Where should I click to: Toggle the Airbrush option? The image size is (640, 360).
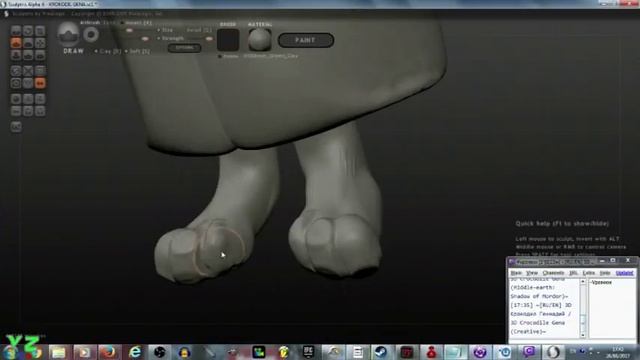(x=90, y=22)
